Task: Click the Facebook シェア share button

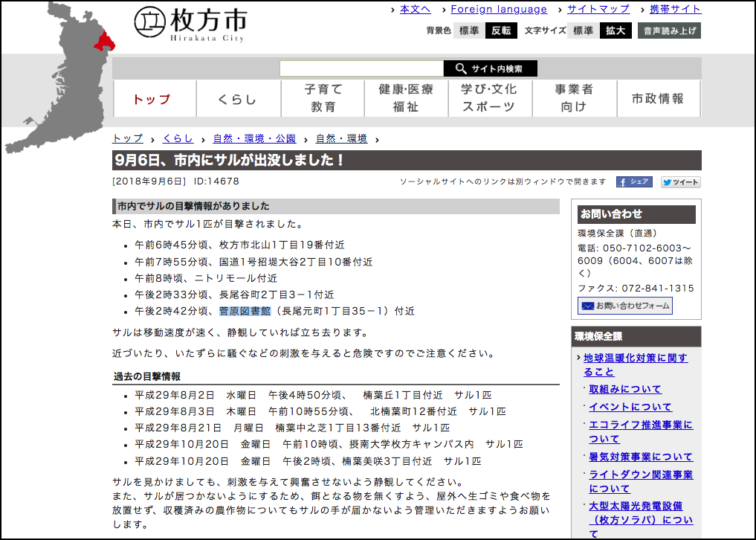Action: (x=633, y=181)
